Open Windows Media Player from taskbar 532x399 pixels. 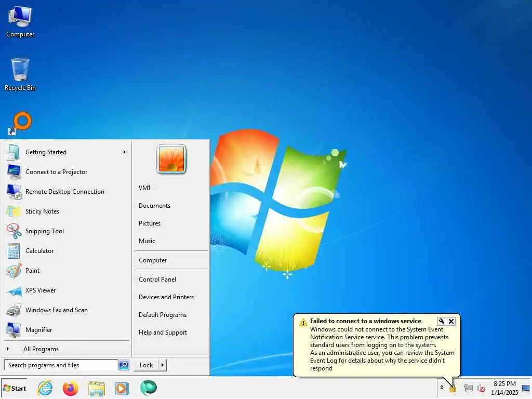tap(122, 389)
